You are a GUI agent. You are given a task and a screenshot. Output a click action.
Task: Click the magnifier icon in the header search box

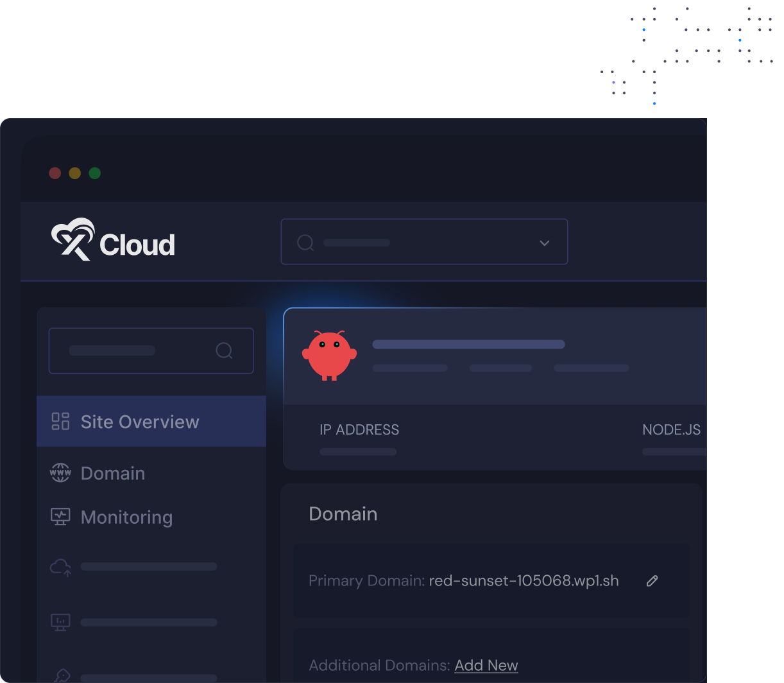coord(305,243)
